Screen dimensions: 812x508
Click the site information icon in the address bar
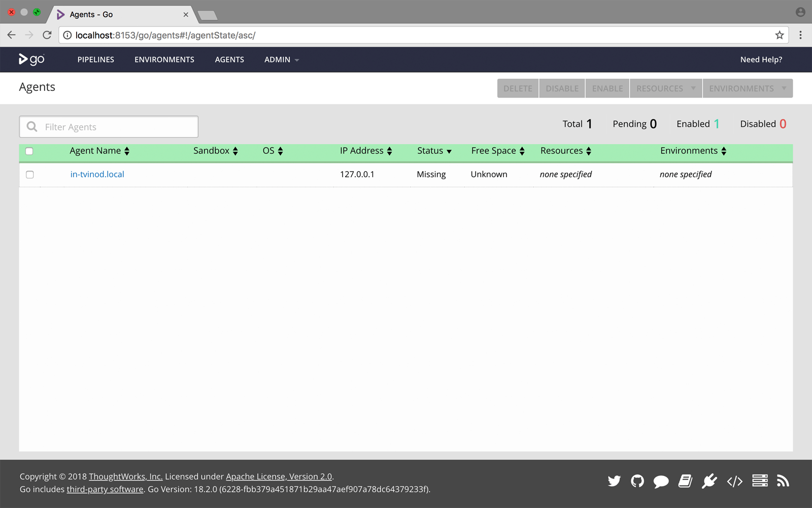point(67,35)
